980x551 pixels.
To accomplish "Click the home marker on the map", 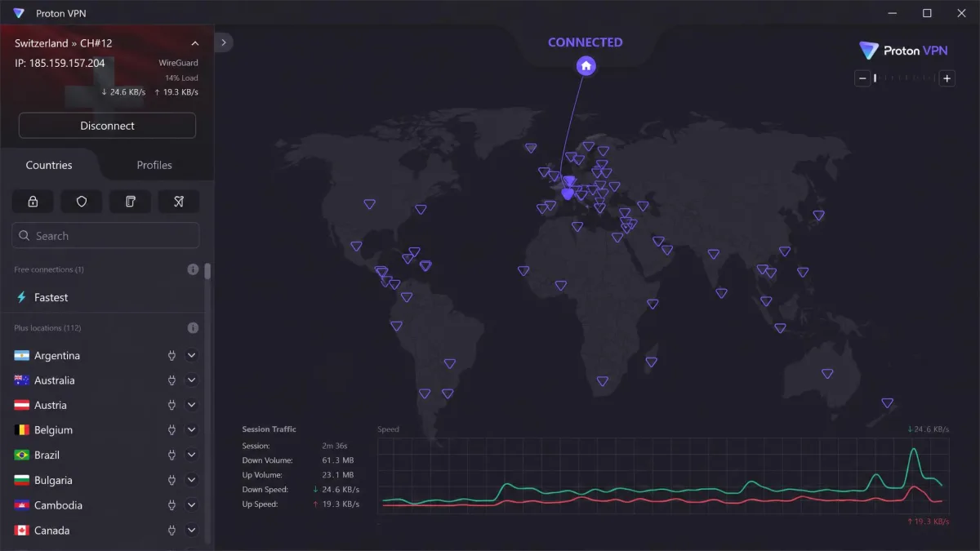I will pos(586,66).
